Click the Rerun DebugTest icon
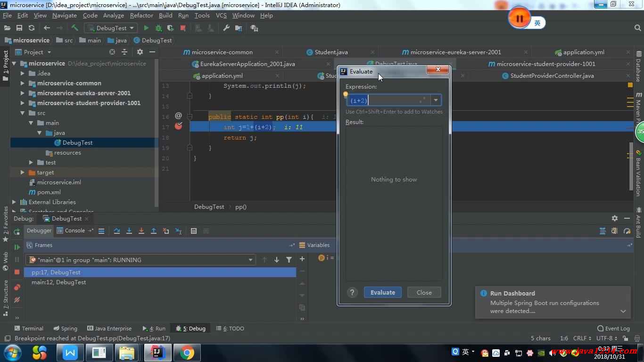Screen dimensions: 644x362 pyautogui.click(x=17, y=232)
